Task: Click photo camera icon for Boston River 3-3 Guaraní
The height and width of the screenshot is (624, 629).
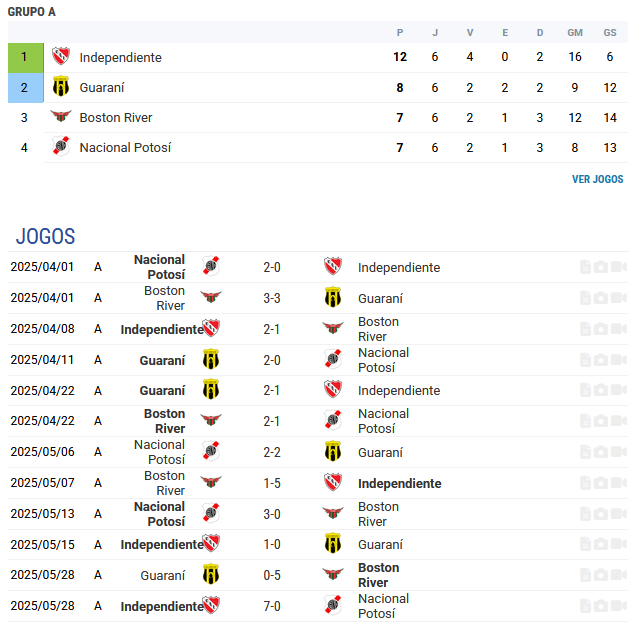Action: (x=601, y=298)
